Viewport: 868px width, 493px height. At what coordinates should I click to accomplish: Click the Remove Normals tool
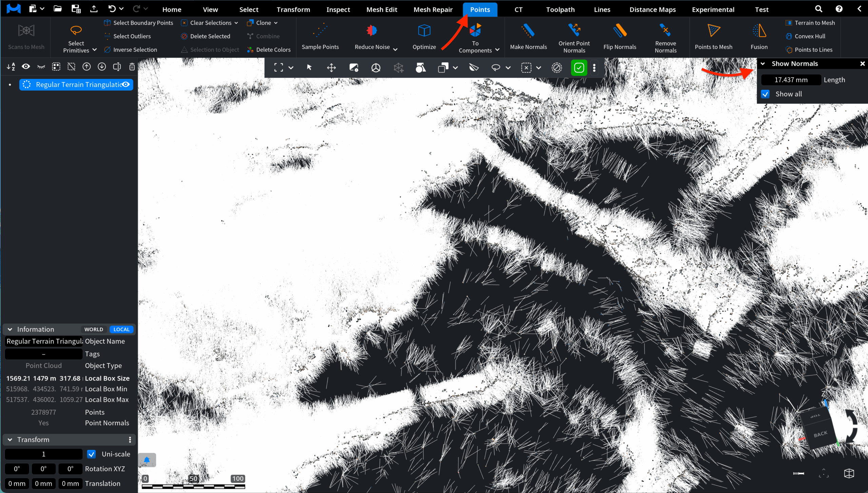(x=665, y=38)
